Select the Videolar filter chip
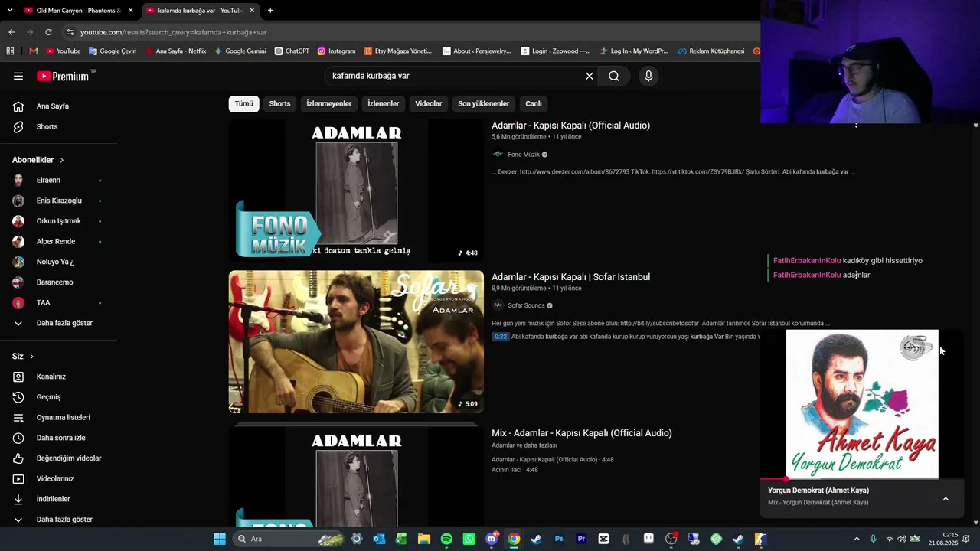This screenshot has width=980, height=551. 429,103
